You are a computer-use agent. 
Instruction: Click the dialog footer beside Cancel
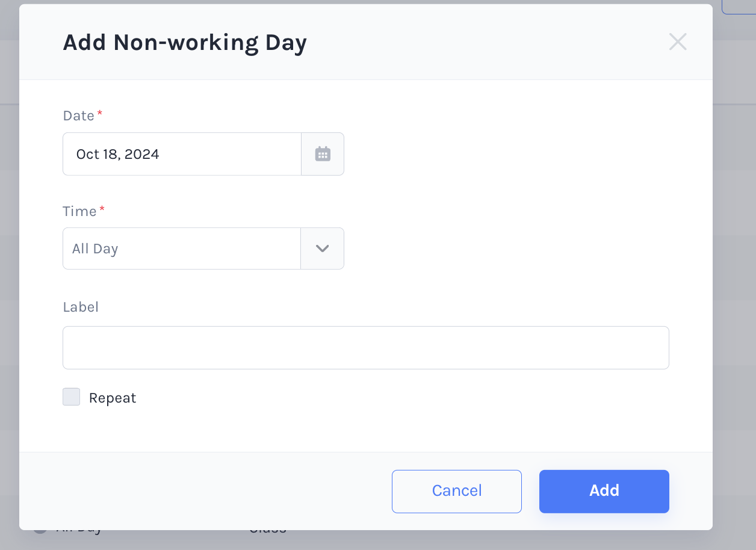point(205,491)
